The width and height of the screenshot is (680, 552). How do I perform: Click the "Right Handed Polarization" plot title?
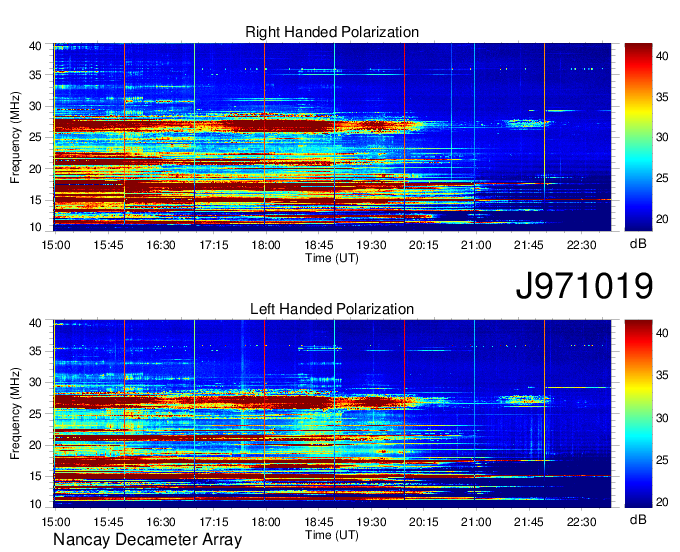click(x=332, y=32)
